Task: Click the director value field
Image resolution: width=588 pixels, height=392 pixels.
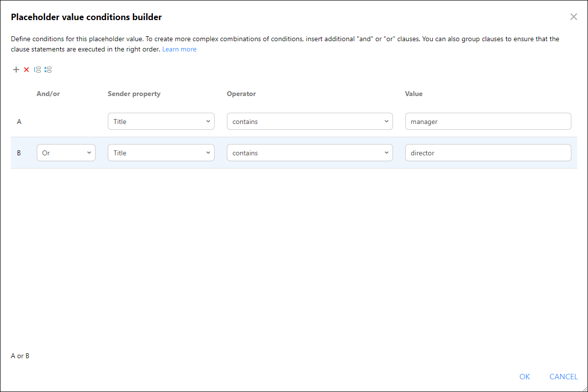Action: [488, 153]
